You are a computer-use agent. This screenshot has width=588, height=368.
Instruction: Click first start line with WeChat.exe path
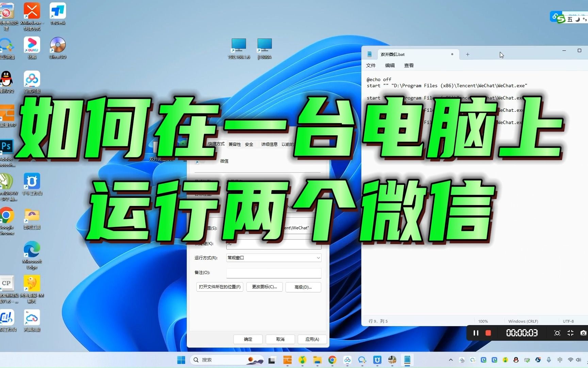click(x=447, y=86)
